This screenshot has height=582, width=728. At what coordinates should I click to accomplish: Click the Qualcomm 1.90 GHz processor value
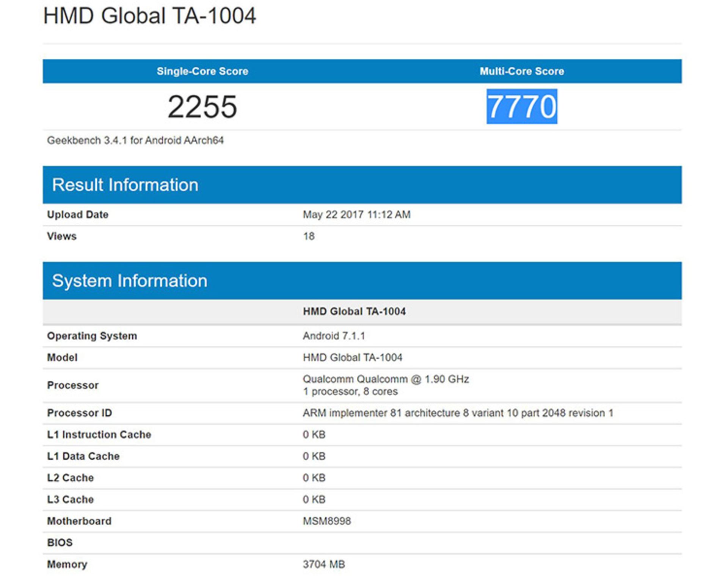(x=386, y=379)
